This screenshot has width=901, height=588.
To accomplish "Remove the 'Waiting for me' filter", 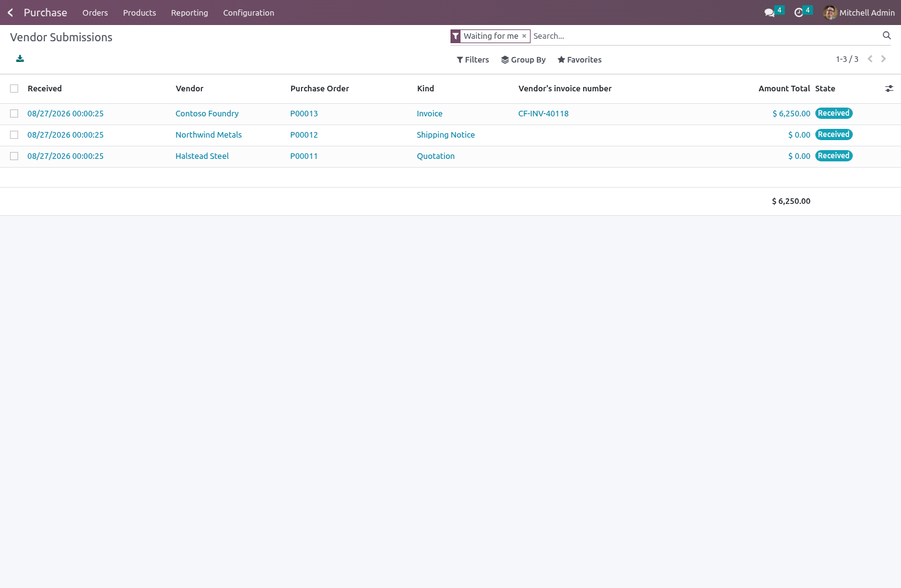I will (524, 36).
